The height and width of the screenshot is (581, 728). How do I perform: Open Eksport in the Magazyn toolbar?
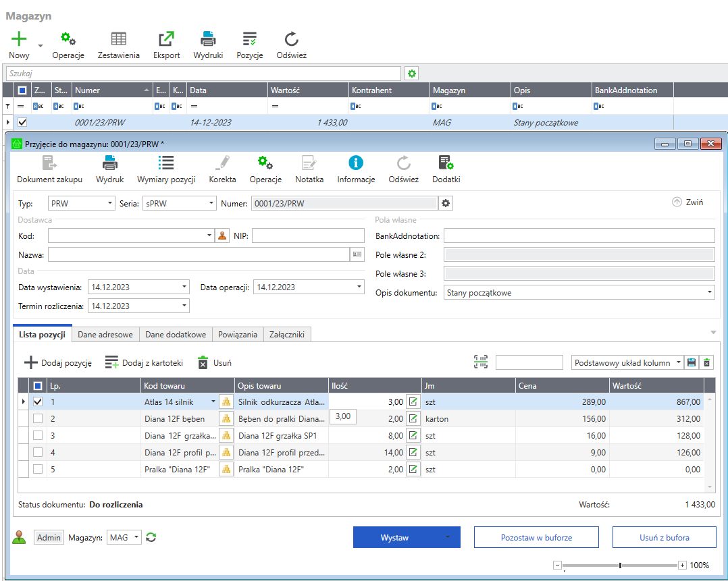tap(166, 39)
